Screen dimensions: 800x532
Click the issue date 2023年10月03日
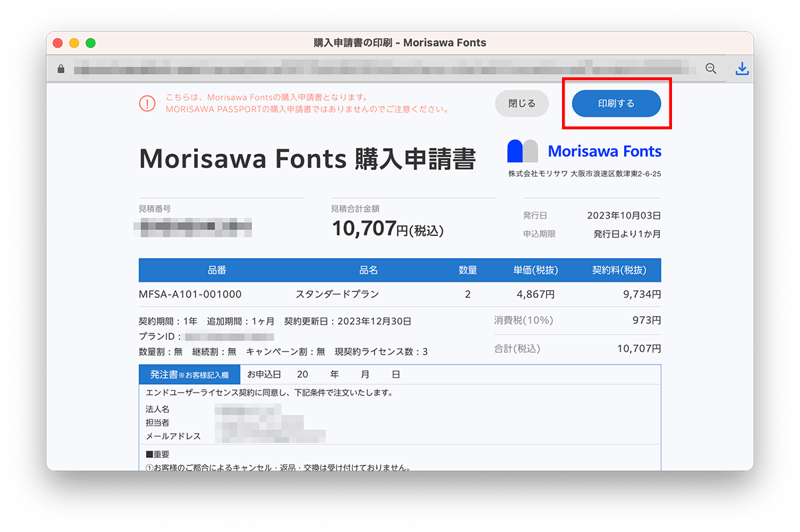[x=624, y=215]
